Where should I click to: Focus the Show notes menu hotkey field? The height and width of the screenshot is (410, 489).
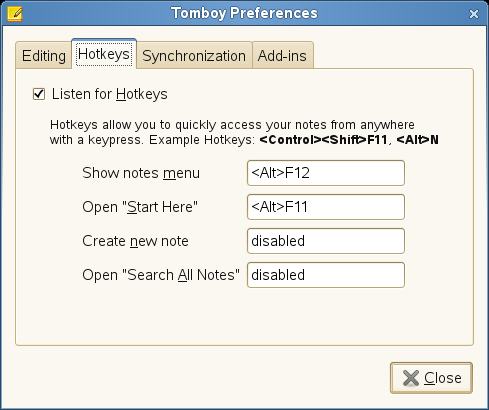click(x=326, y=173)
